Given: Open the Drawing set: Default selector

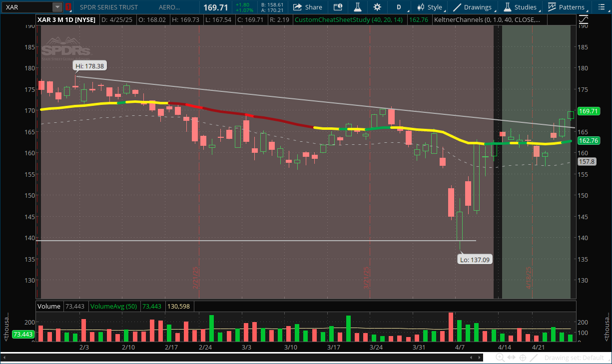Looking at the screenshot, I should pos(574,358).
